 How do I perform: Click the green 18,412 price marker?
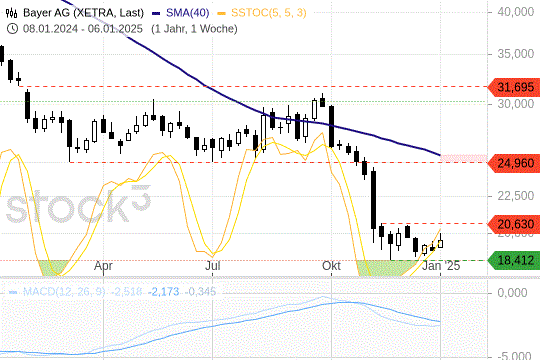[514, 260]
